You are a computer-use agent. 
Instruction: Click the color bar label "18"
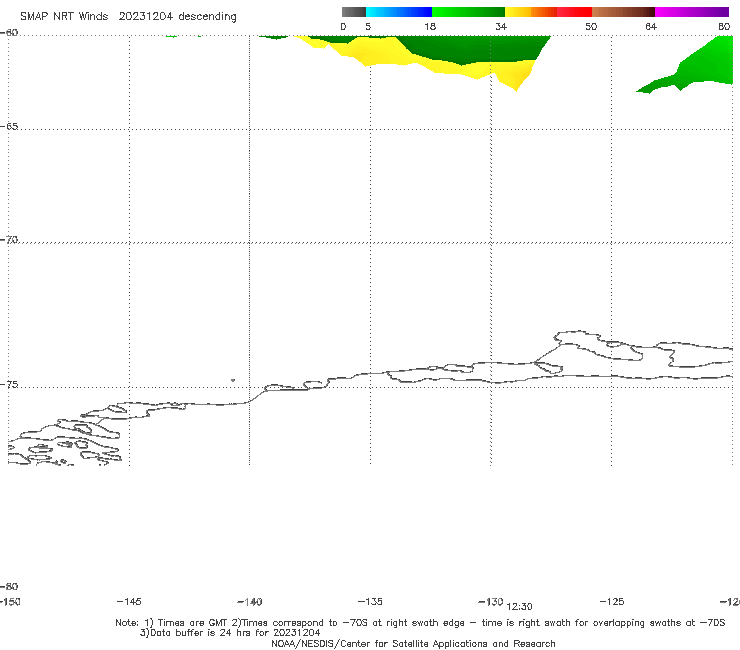(429, 26)
